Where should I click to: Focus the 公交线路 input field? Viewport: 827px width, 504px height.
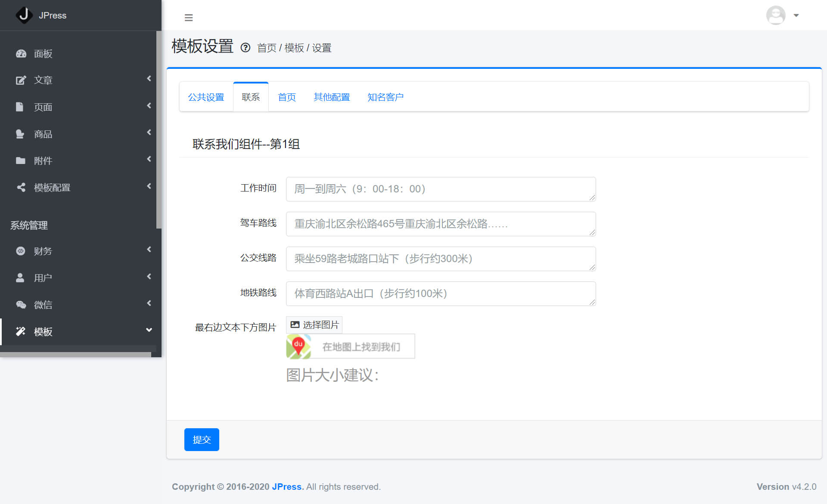tap(441, 259)
